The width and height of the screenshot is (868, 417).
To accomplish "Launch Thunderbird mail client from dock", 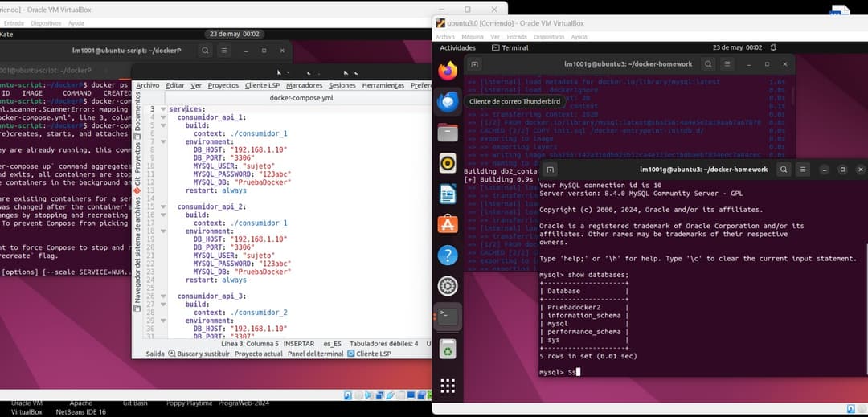I will pyautogui.click(x=448, y=102).
